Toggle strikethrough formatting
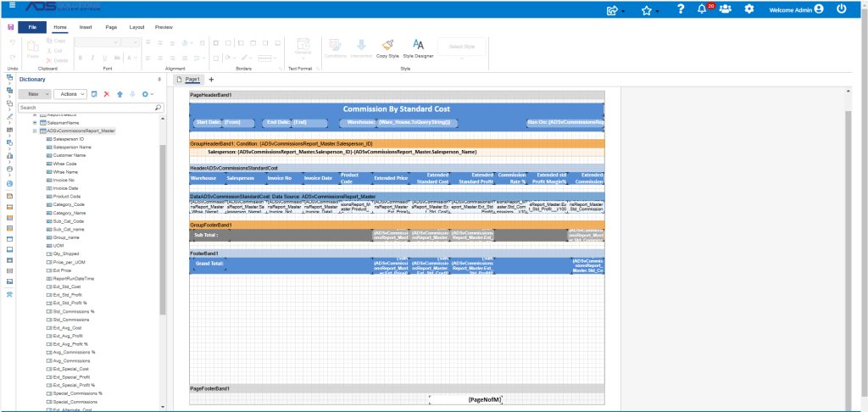 point(118,58)
